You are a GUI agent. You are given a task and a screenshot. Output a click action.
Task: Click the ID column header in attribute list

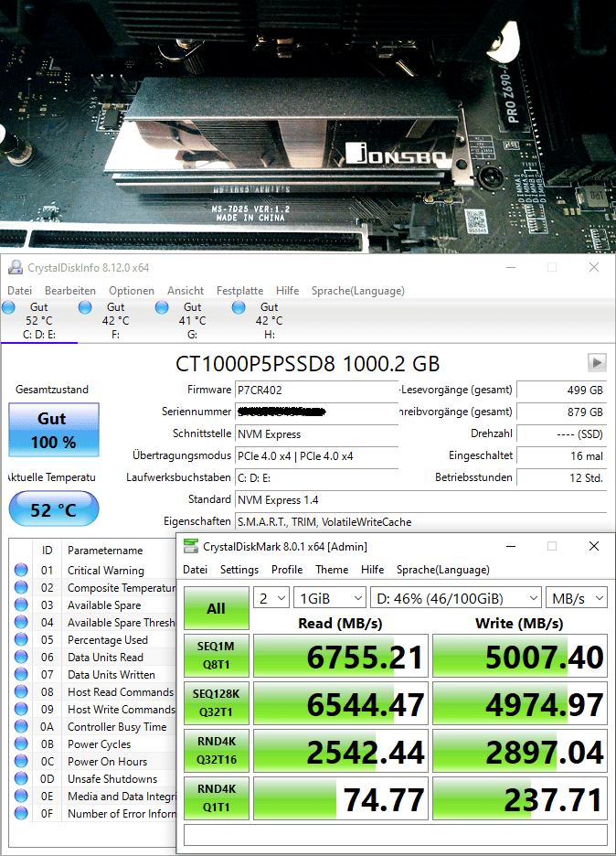click(47, 551)
